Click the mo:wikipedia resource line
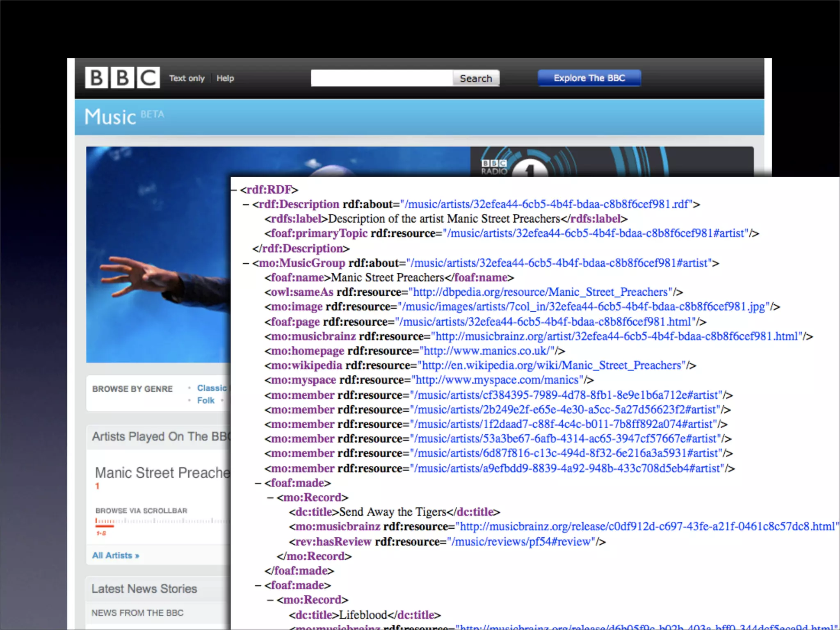840x630 pixels. (x=480, y=365)
